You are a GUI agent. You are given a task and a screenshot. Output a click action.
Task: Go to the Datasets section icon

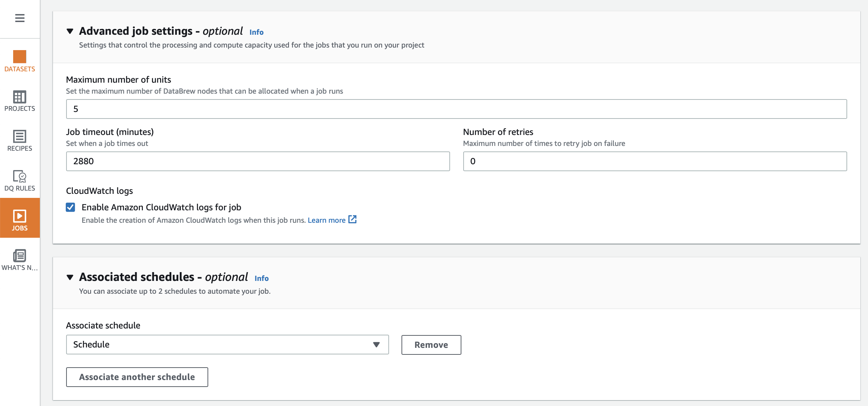(x=20, y=57)
